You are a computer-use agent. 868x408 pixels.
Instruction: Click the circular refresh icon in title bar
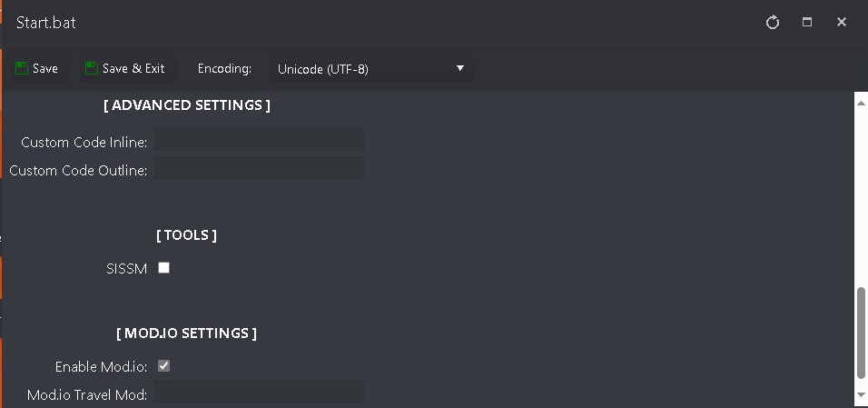coord(773,22)
